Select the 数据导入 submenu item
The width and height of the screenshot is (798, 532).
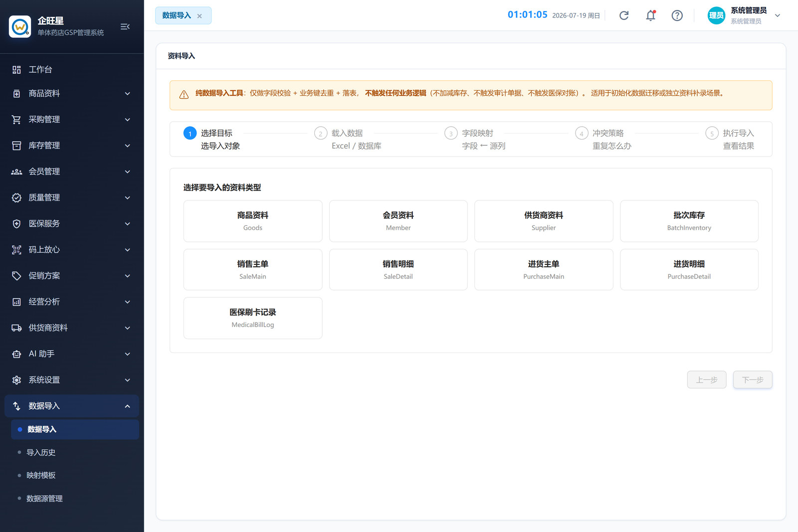coord(75,429)
